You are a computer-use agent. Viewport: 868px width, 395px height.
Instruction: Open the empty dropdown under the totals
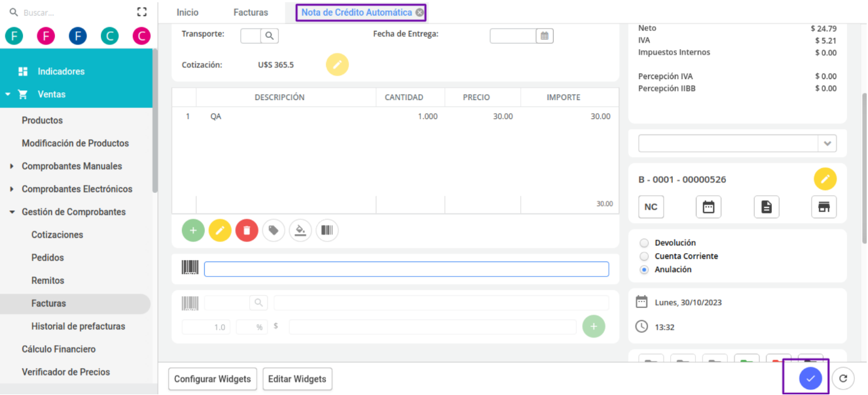tap(737, 143)
